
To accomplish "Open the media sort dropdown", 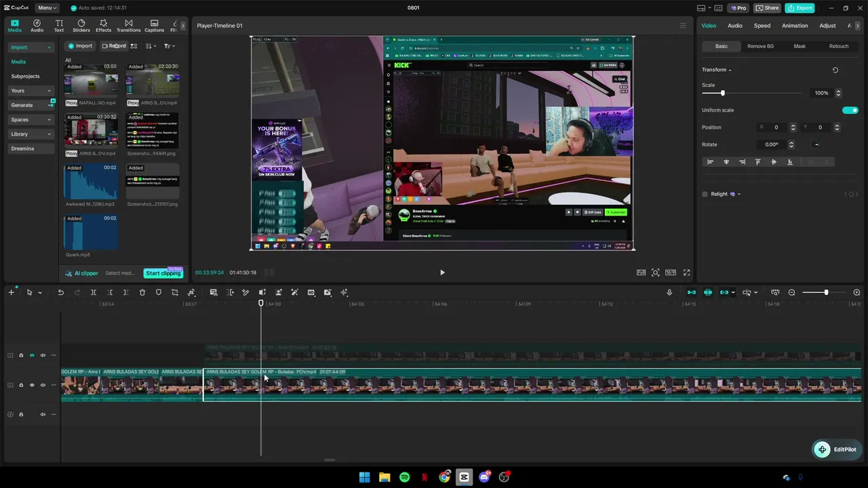I will [151, 46].
